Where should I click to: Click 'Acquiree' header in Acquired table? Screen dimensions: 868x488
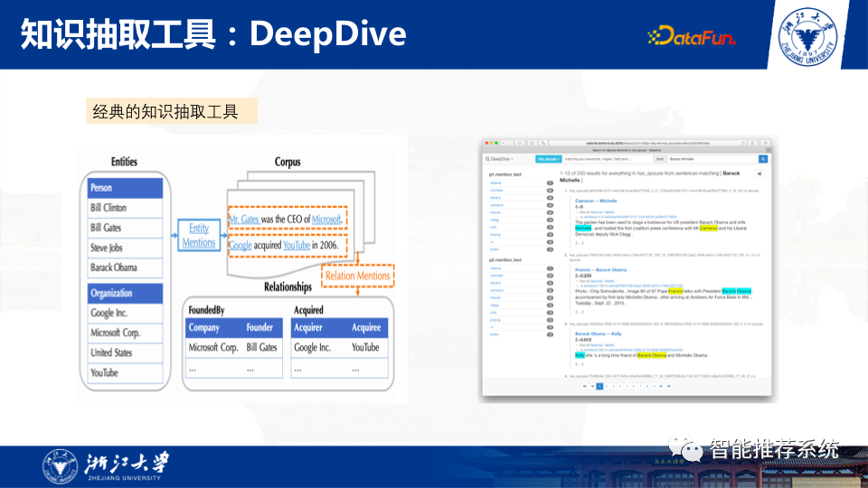366,327
